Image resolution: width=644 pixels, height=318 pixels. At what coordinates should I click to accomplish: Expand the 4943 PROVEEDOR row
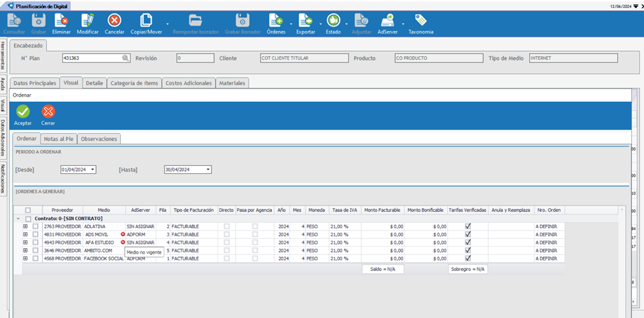25,242
